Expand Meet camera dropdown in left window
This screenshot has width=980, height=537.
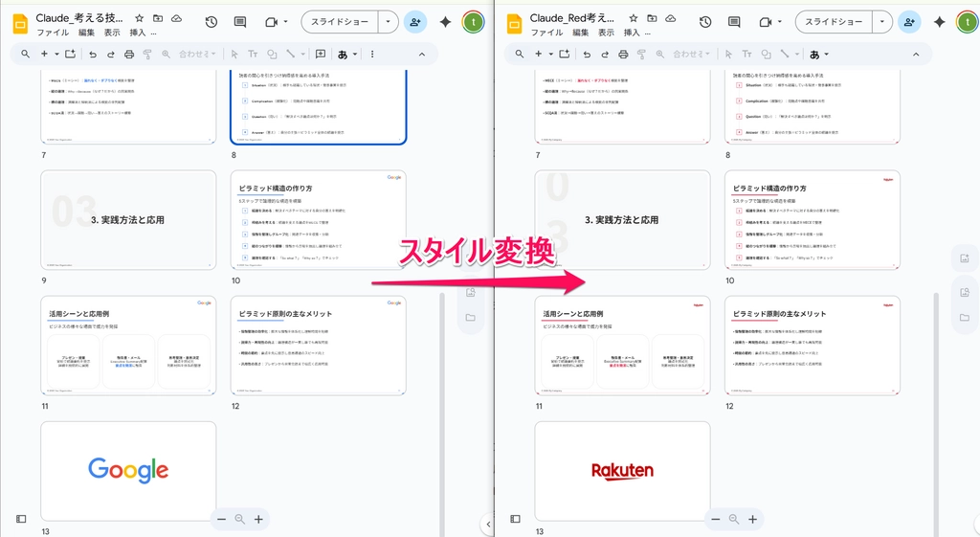(285, 22)
